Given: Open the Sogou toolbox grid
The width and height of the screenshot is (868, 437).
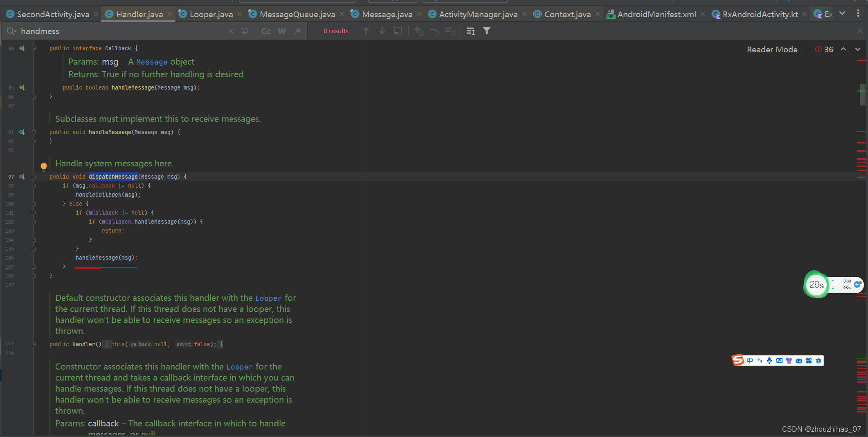Looking at the screenshot, I should [809, 361].
